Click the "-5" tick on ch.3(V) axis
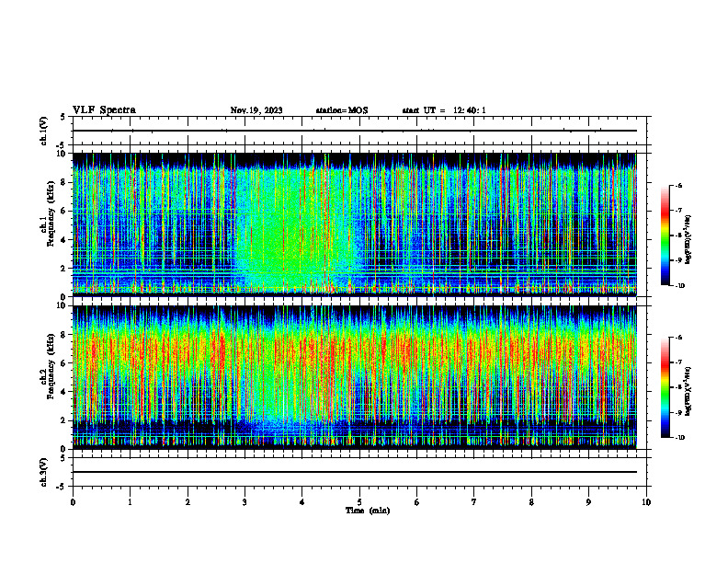 click(x=62, y=487)
